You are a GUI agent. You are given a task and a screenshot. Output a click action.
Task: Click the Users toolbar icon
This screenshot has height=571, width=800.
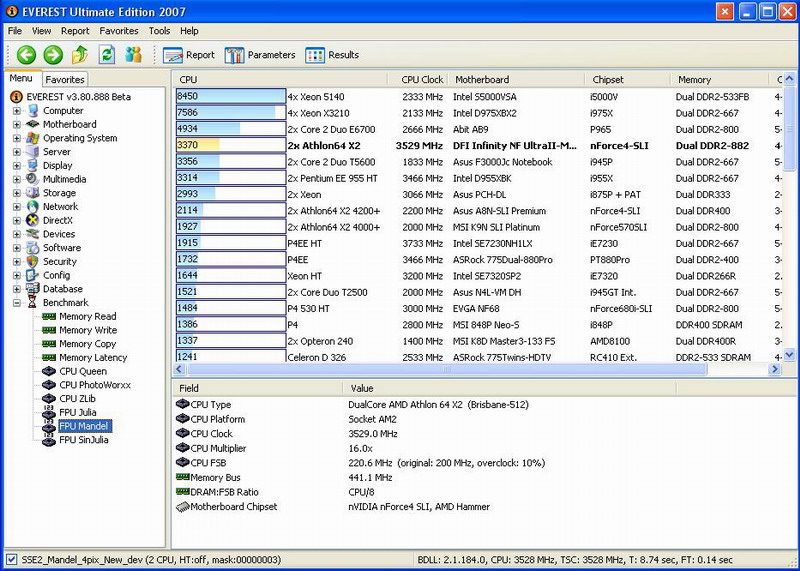click(133, 55)
